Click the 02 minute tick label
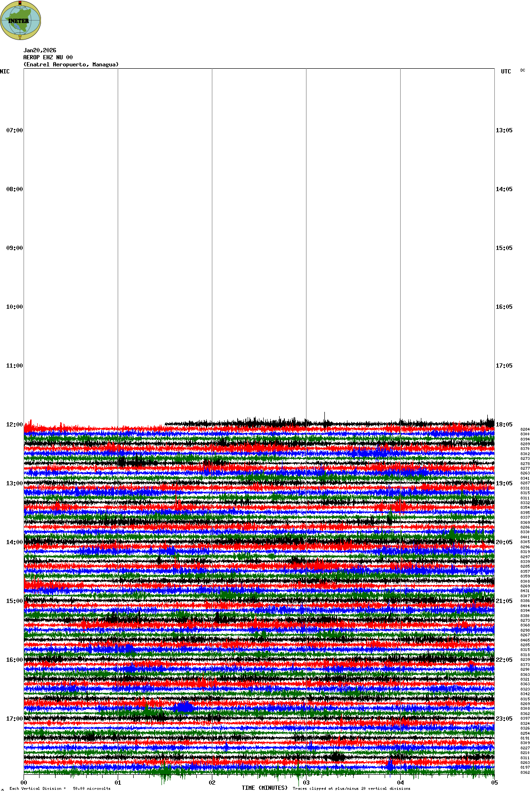Image resolution: width=532 pixels, height=795 pixels. (x=212, y=783)
